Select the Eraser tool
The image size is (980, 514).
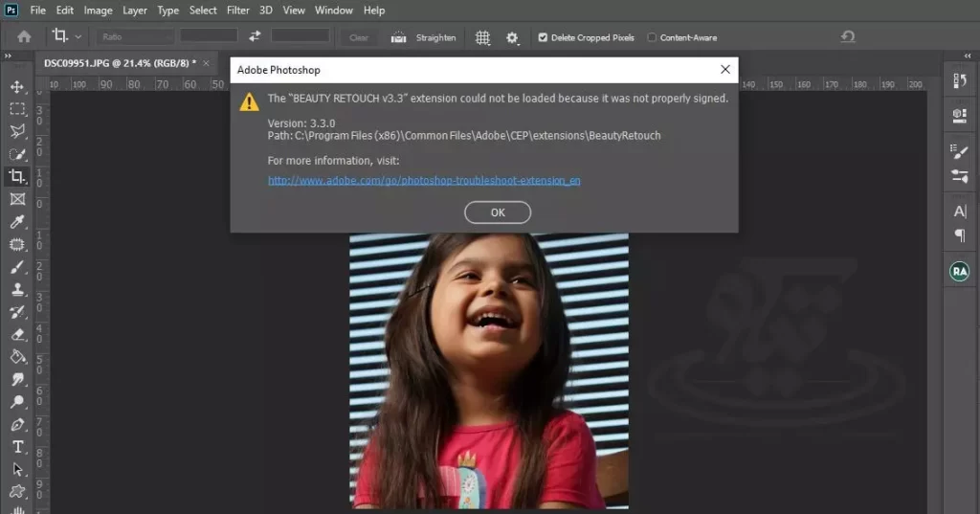tap(17, 334)
